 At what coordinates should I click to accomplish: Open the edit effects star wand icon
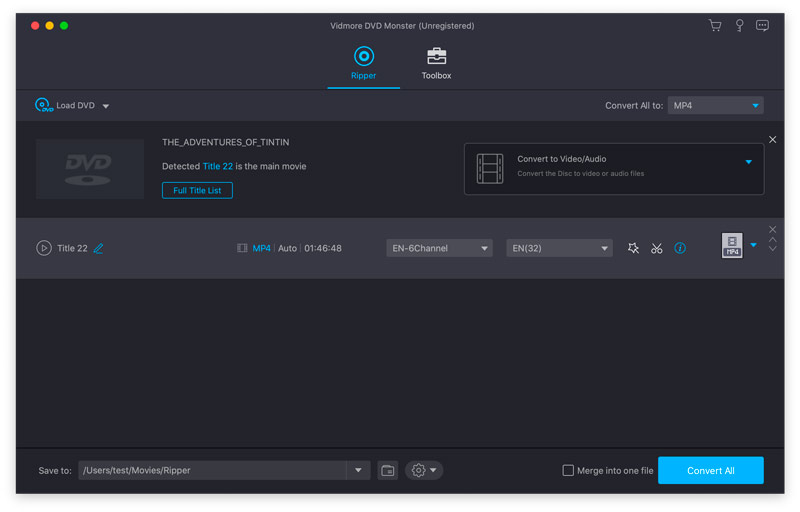coord(633,248)
